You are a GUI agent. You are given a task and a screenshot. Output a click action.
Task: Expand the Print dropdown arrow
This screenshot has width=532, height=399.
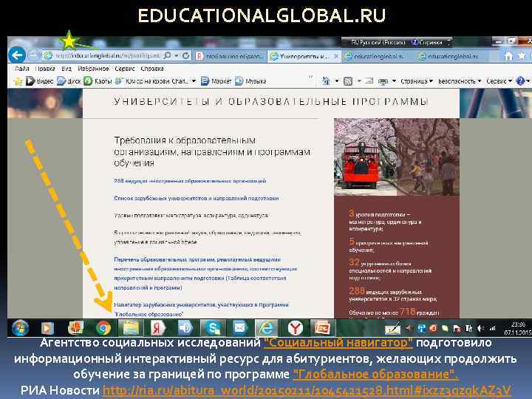coord(395,81)
